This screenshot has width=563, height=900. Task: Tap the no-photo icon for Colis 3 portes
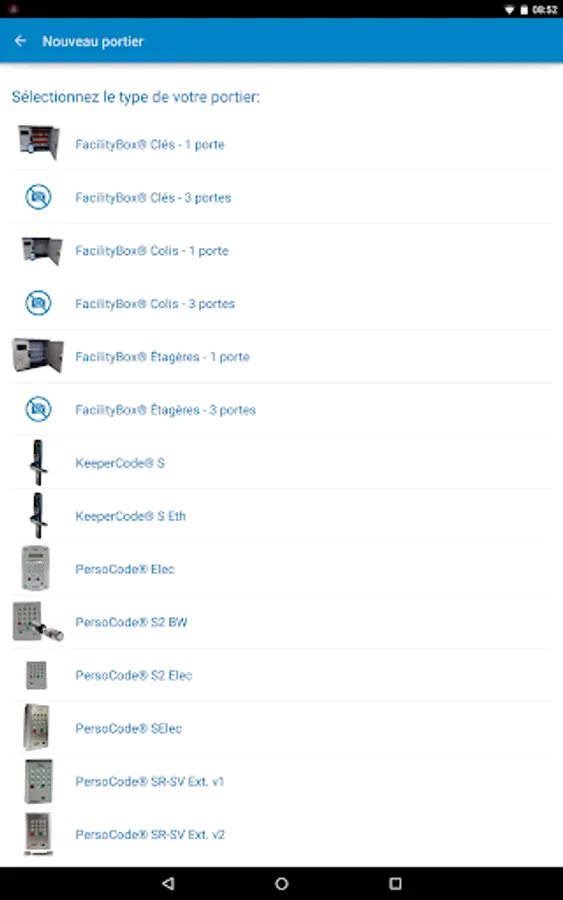tap(38, 303)
